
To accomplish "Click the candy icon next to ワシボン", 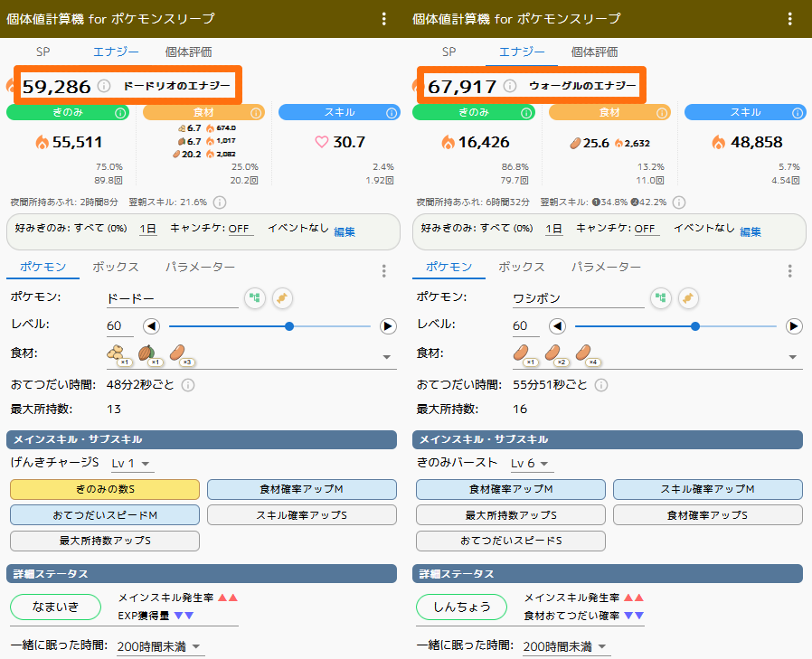I will 689,297.
